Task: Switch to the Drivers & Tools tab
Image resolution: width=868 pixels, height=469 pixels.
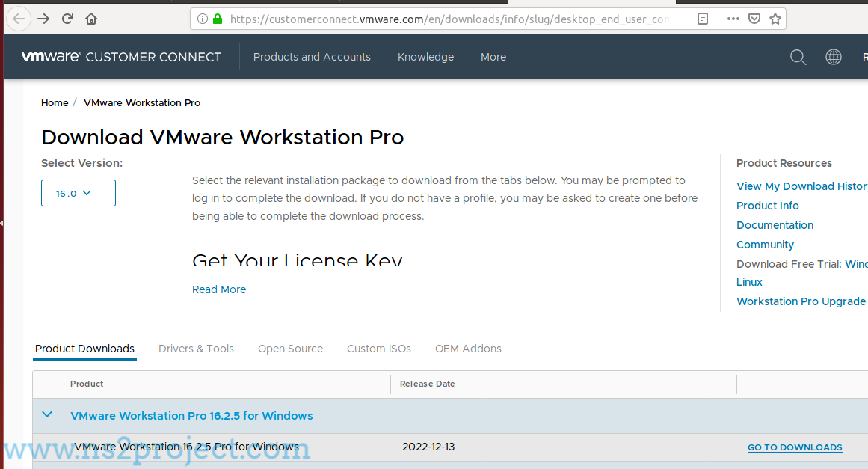Action: (x=196, y=349)
